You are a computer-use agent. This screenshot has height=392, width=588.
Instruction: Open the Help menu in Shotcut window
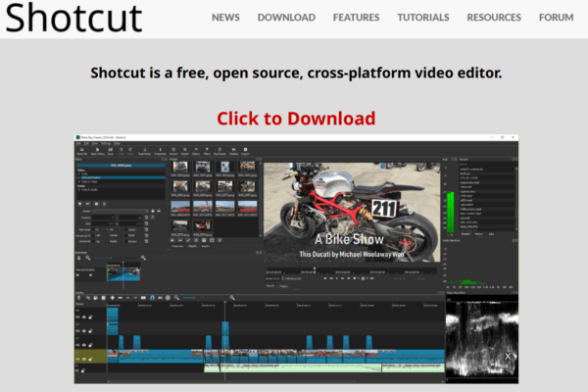[x=117, y=144]
